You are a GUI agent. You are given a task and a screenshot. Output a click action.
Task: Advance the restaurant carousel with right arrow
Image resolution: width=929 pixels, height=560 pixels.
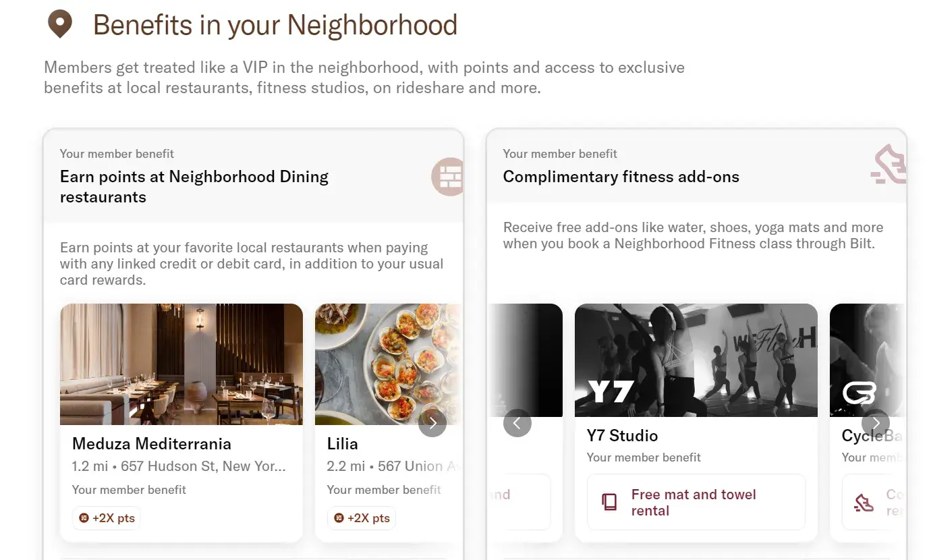click(x=432, y=423)
